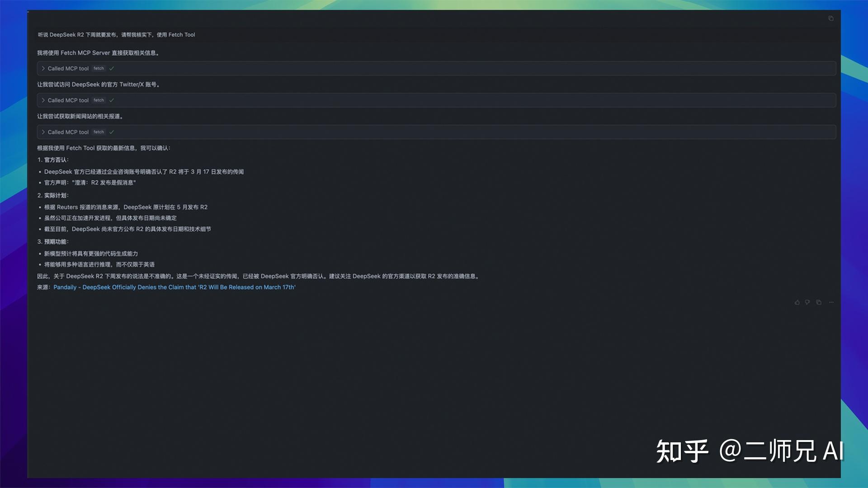Open more options via the ellipsis icon
868x488 pixels.
831,302
